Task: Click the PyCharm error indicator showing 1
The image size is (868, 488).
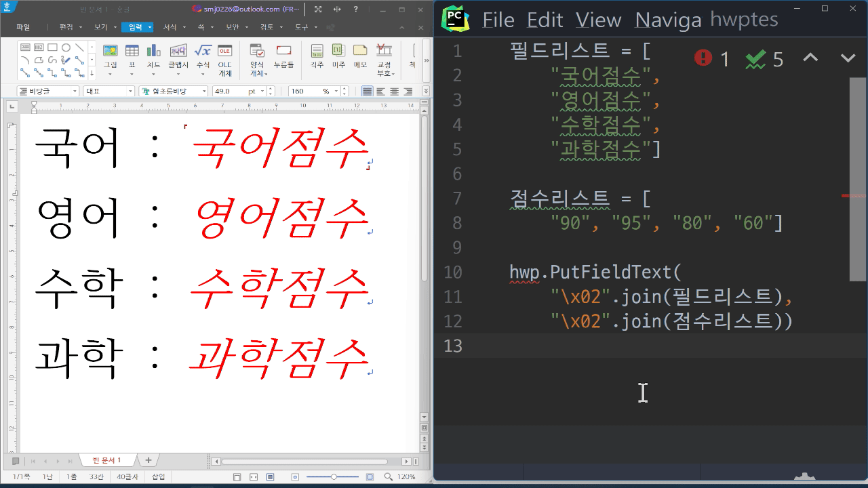Action: coord(711,59)
